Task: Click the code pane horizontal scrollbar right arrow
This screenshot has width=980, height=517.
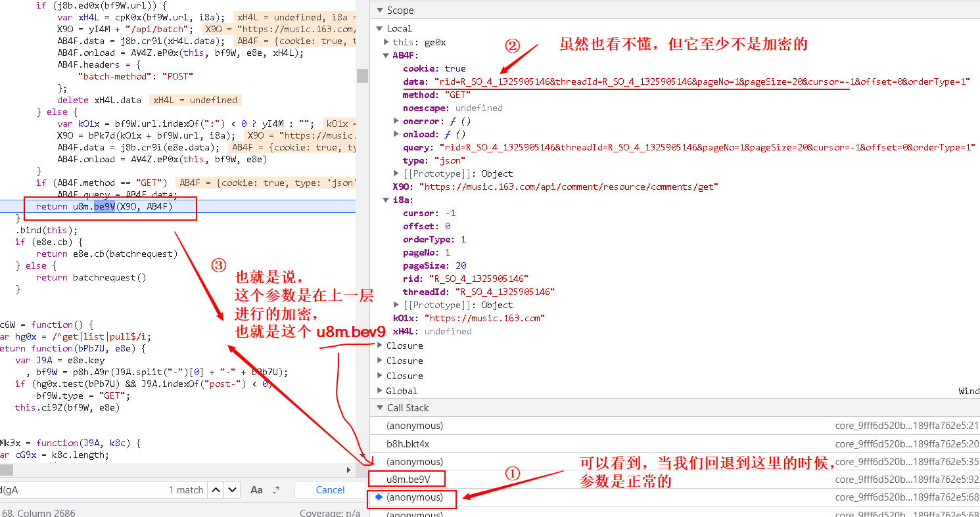Action: (x=349, y=470)
